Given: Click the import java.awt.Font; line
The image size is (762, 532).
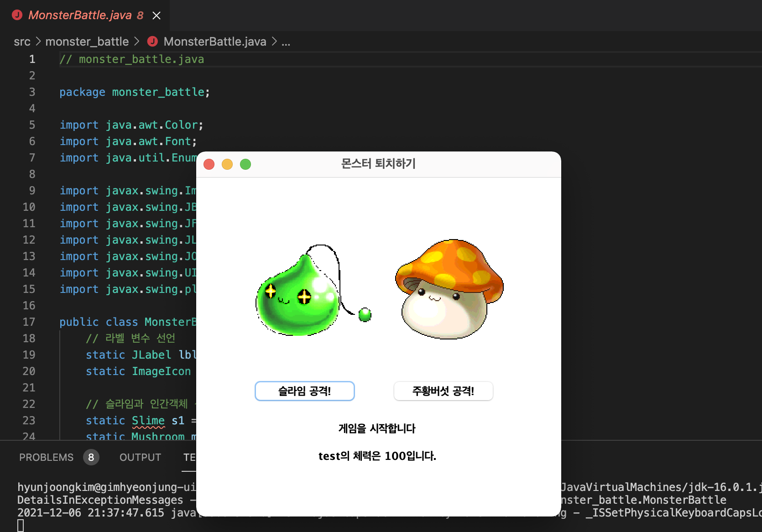Looking at the screenshot, I should tap(128, 141).
